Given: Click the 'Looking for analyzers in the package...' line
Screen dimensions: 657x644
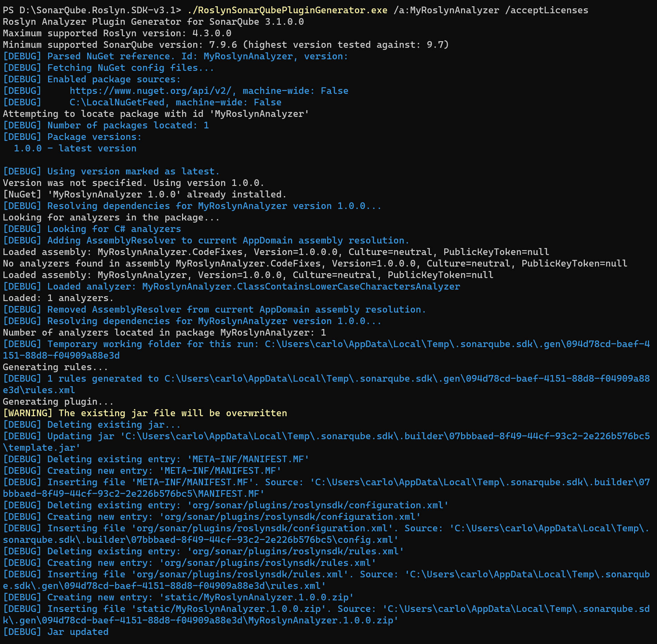Looking at the screenshot, I should [112, 217].
